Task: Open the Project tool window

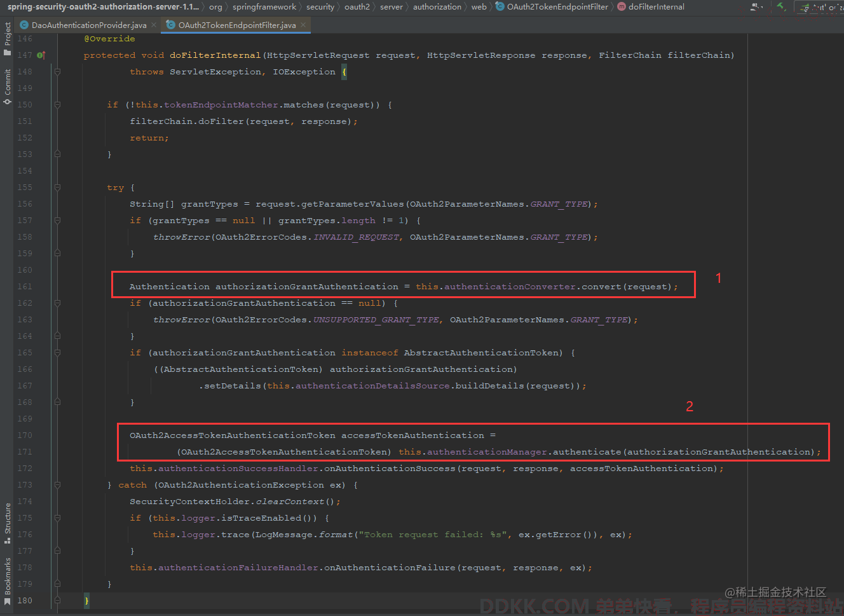Action: (7, 39)
